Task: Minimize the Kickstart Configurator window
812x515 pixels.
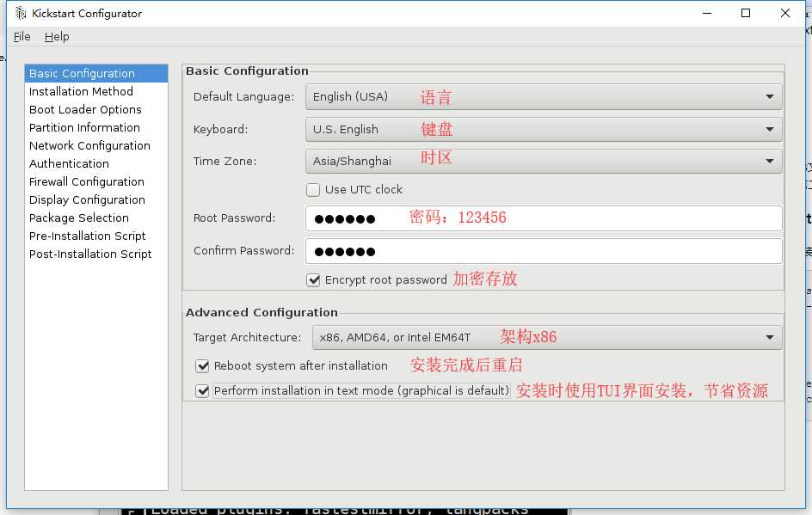Action: click(x=707, y=14)
